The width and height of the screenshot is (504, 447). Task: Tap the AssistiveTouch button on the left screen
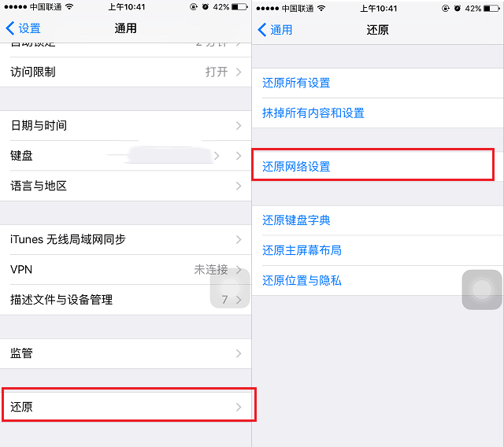coord(230,288)
